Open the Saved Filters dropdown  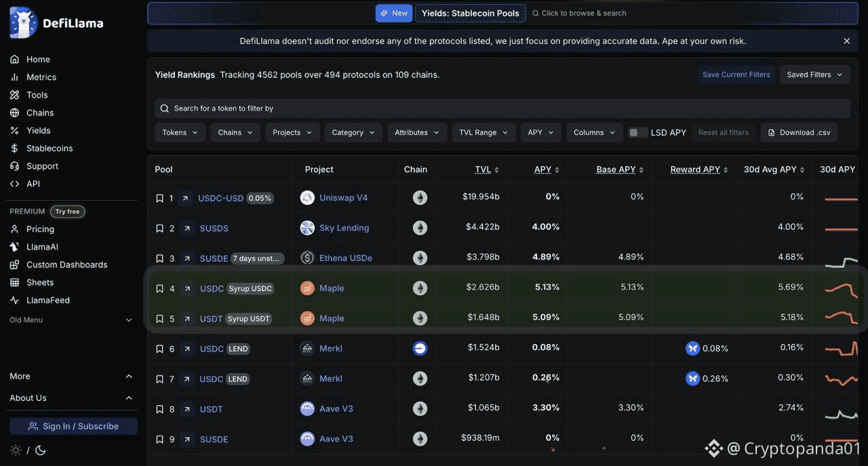tap(815, 75)
